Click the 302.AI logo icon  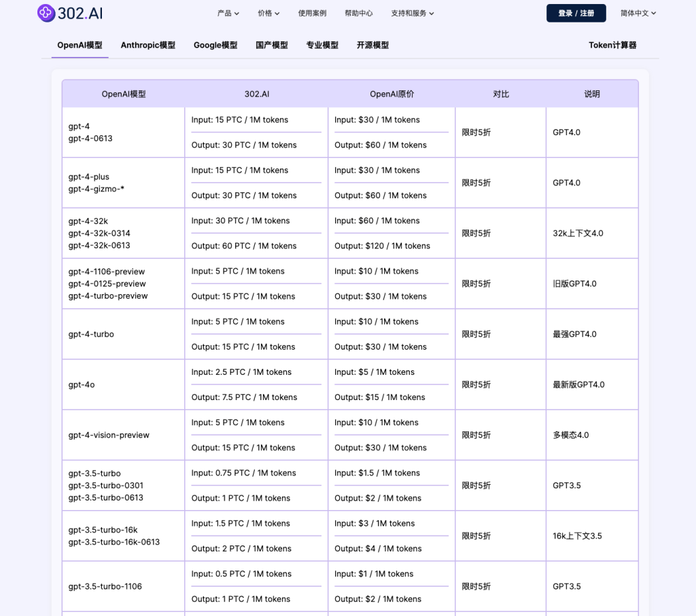coord(46,14)
